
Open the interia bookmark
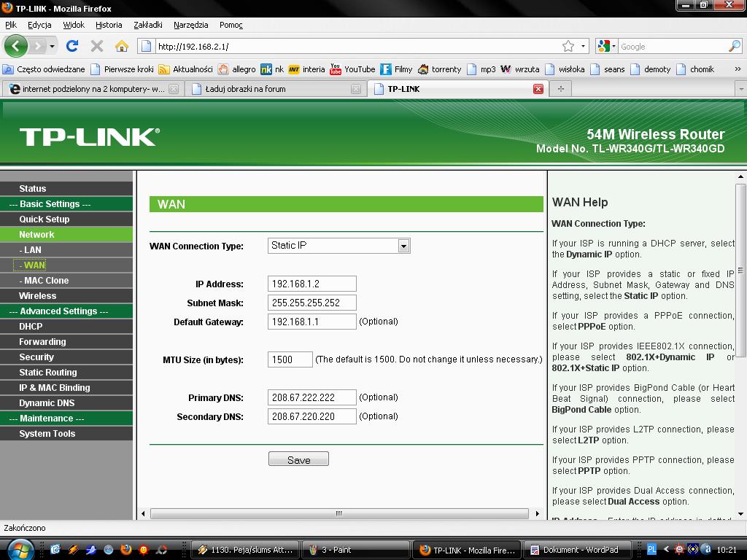[306, 69]
